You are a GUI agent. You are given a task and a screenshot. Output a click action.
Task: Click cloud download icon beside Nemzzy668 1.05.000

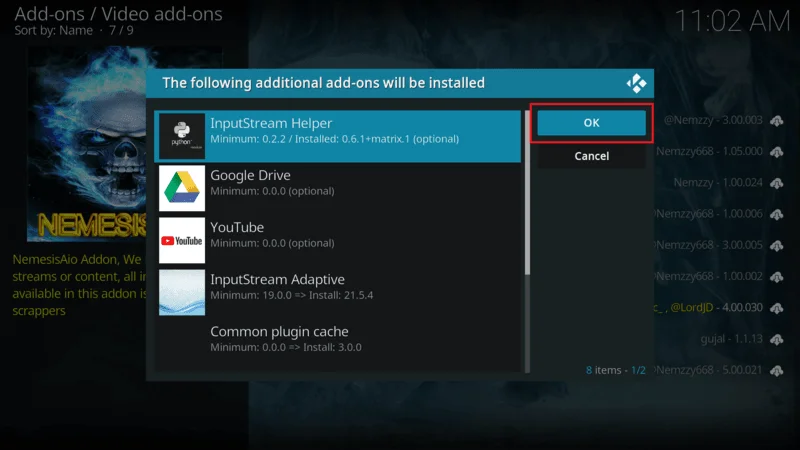point(777,152)
